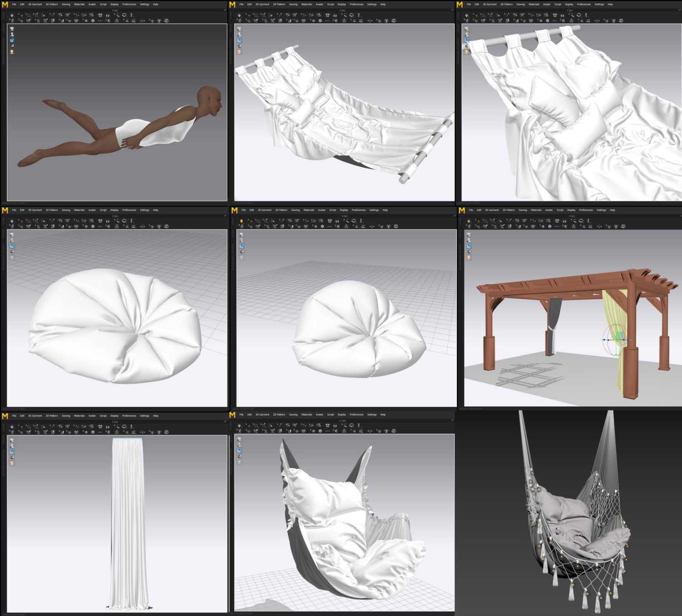Click Simulate icon in pergola window toolbar

click(x=469, y=221)
